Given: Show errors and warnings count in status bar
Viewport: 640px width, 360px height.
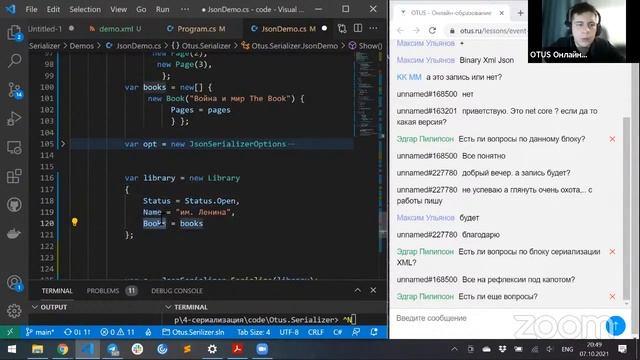Looking at the screenshot, I should coord(118,332).
